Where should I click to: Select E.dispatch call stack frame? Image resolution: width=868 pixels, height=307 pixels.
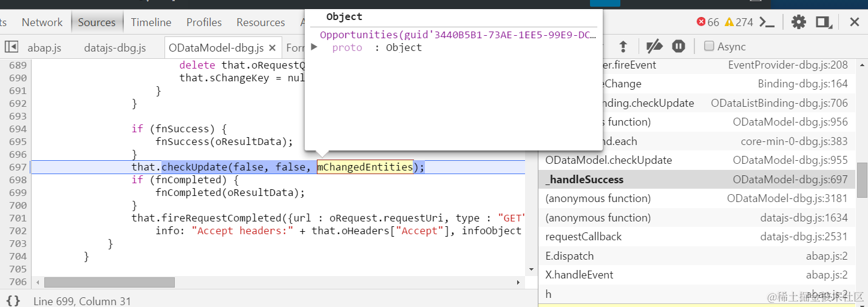(697, 256)
